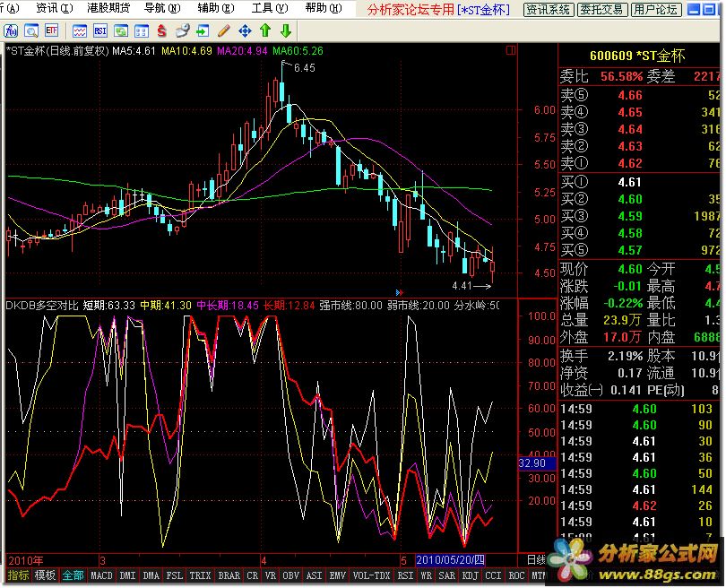Click the green arrow import icon
The image size is (726, 588).
click(x=203, y=31)
